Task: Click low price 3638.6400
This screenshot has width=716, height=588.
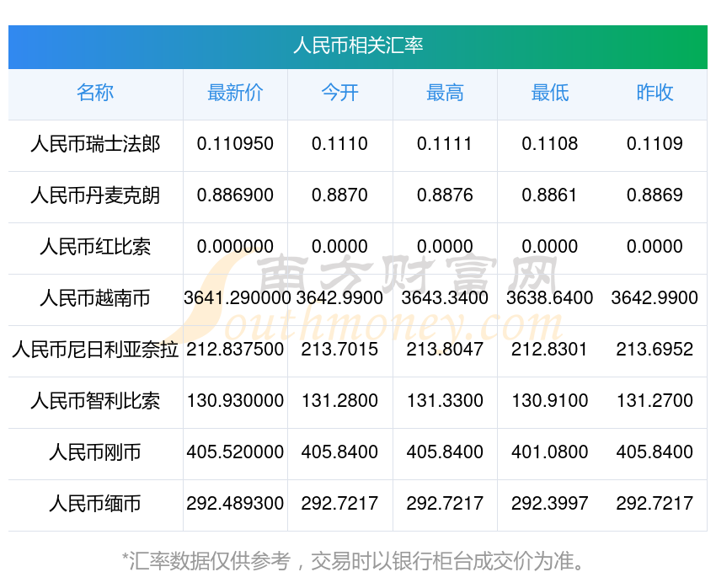Action: (x=550, y=298)
